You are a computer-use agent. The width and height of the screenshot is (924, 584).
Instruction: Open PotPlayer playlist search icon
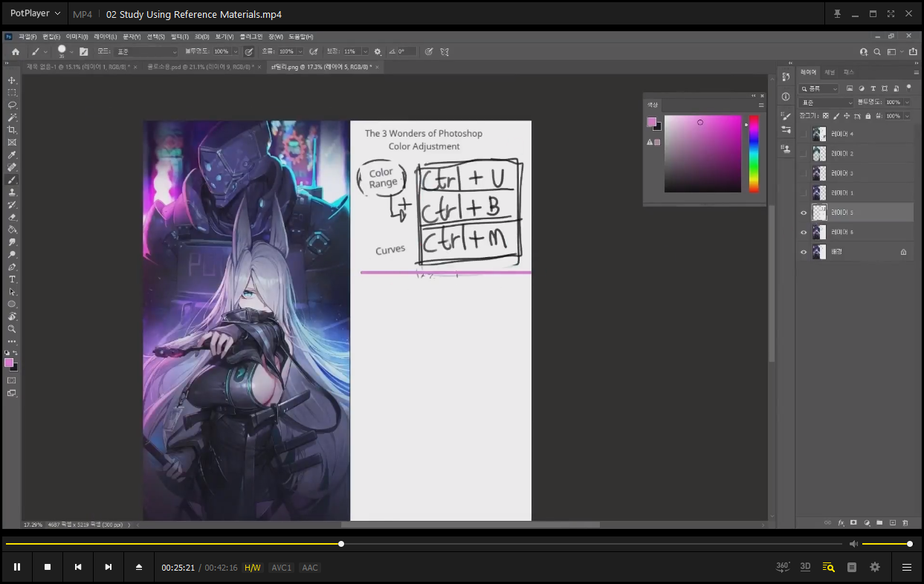828,567
